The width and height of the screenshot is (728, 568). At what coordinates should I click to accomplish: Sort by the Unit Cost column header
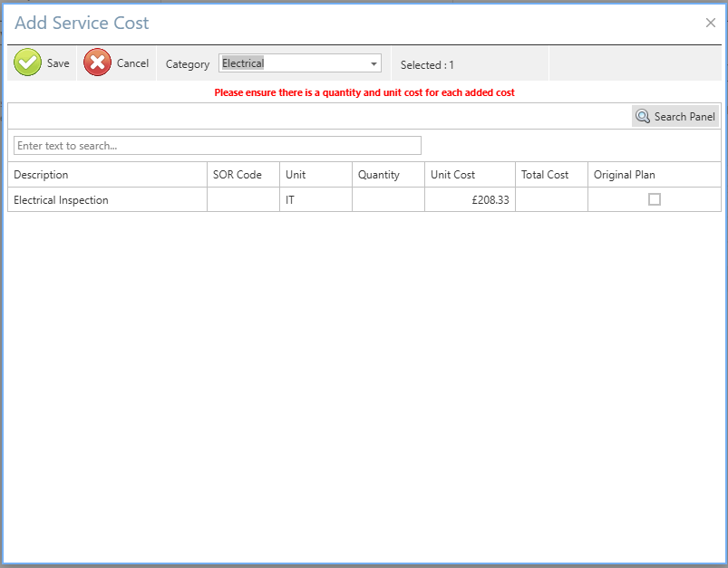point(469,175)
